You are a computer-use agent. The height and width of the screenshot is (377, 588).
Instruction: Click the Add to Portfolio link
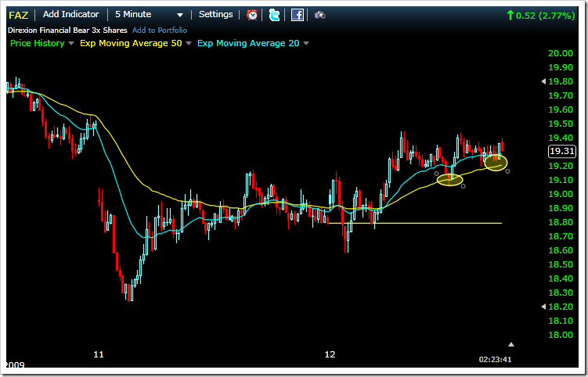pyautogui.click(x=160, y=30)
